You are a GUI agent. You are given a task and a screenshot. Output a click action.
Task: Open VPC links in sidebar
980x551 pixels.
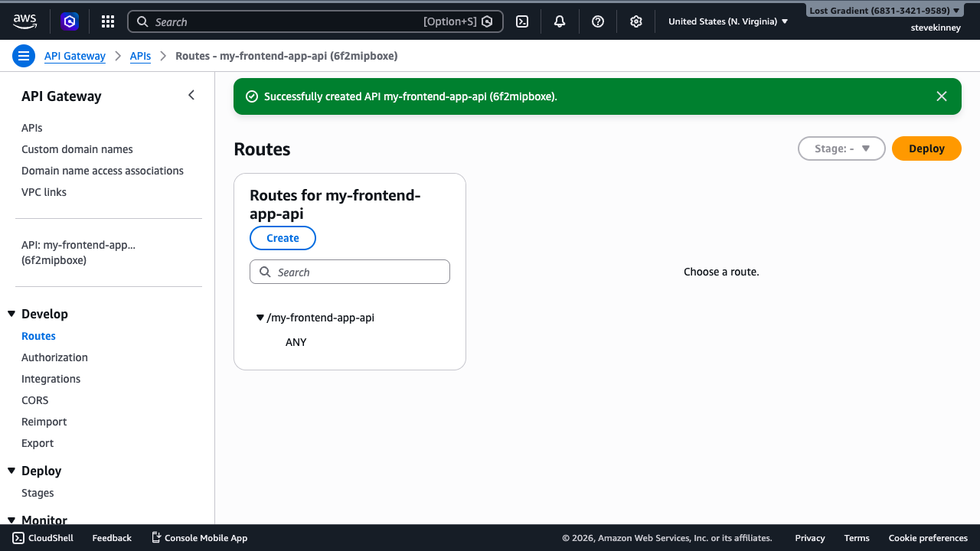click(44, 192)
